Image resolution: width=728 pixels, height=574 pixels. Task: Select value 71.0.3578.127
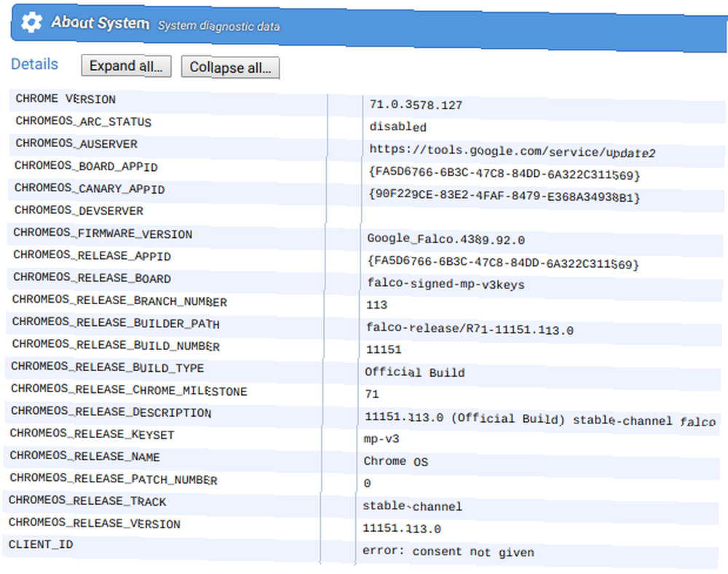[416, 105]
